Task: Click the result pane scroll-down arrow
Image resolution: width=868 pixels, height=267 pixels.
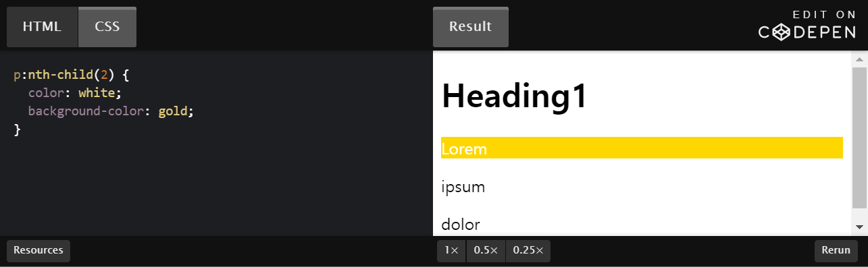Action: tap(859, 227)
